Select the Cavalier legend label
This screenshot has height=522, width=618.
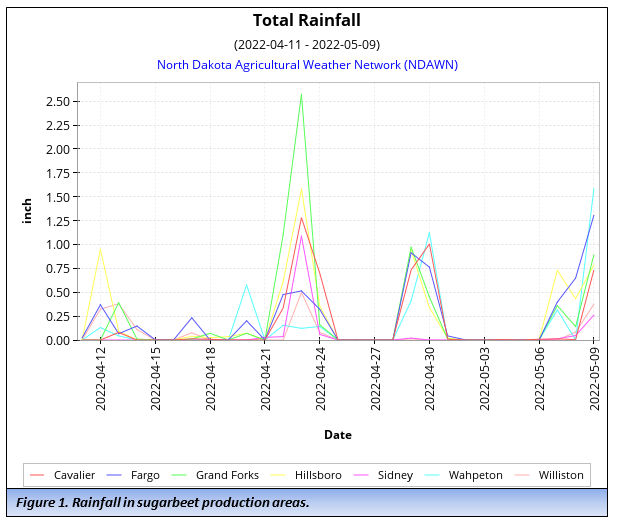pyautogui.click(x=74, y=475)
